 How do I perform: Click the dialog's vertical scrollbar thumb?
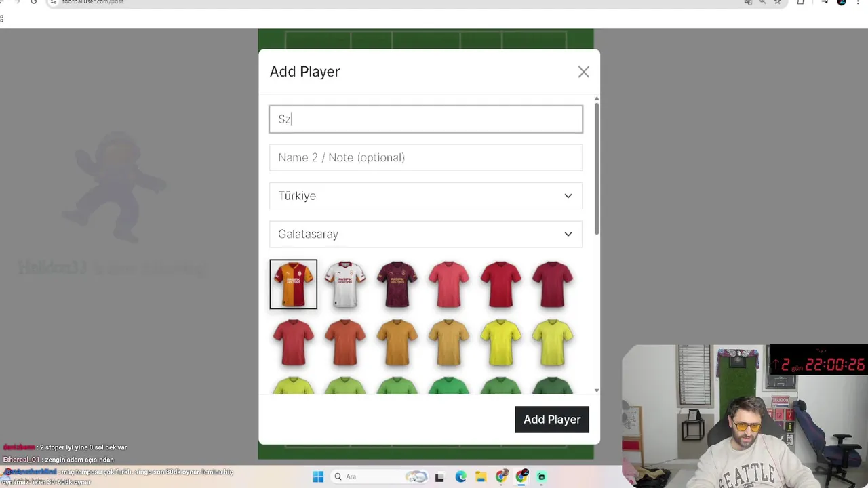(597, 169)
